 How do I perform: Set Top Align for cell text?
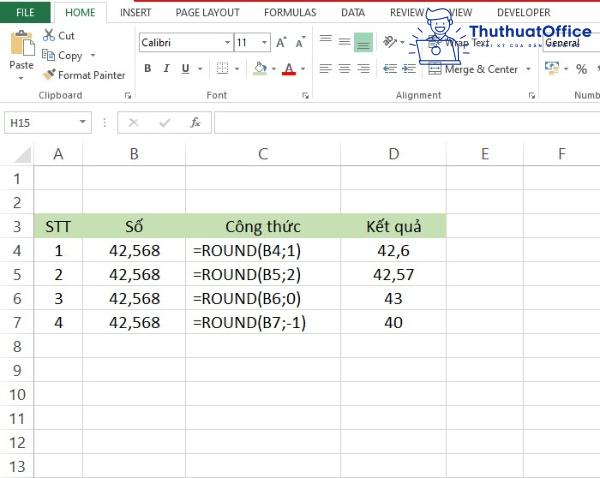tap(326, 40)
